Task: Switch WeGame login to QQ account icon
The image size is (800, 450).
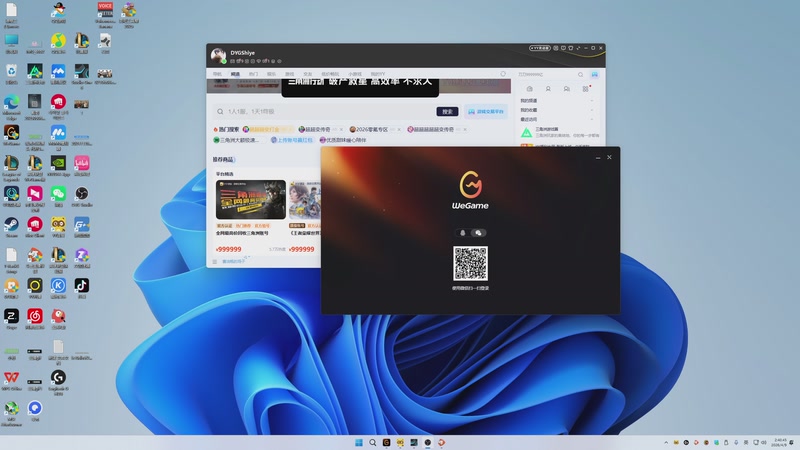Action: pos(463,233)
